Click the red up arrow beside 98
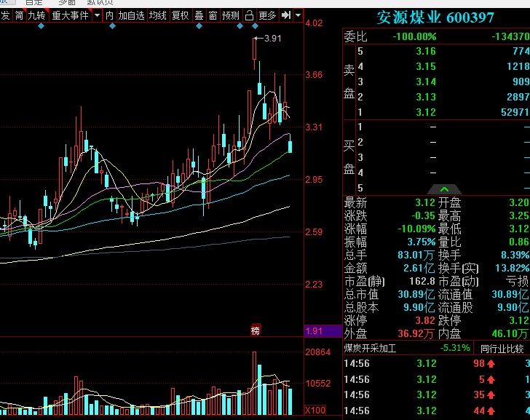The image size is (530, 420). coord(491,364)
